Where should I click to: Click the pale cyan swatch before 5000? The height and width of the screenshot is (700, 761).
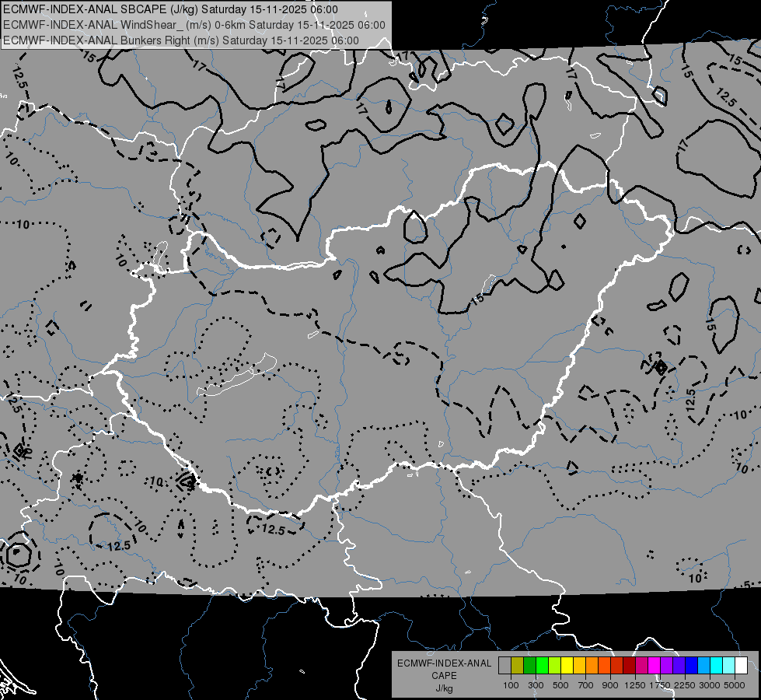coord(729,666)
